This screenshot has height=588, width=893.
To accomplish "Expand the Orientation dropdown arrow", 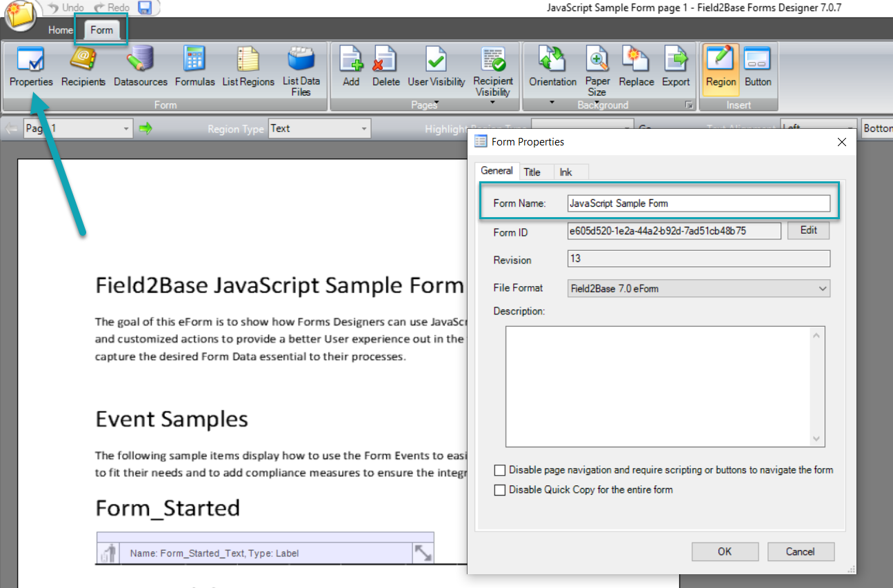I will pyautogui.click(x=552, y=103).
